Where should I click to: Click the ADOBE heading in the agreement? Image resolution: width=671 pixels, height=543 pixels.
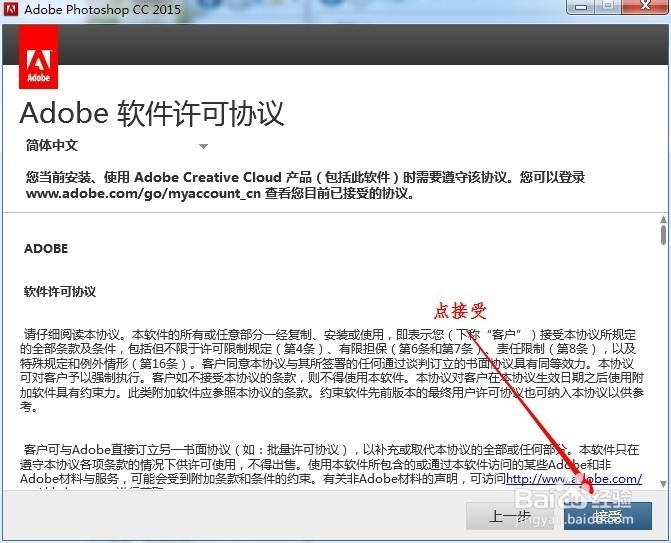click(46, 249)
